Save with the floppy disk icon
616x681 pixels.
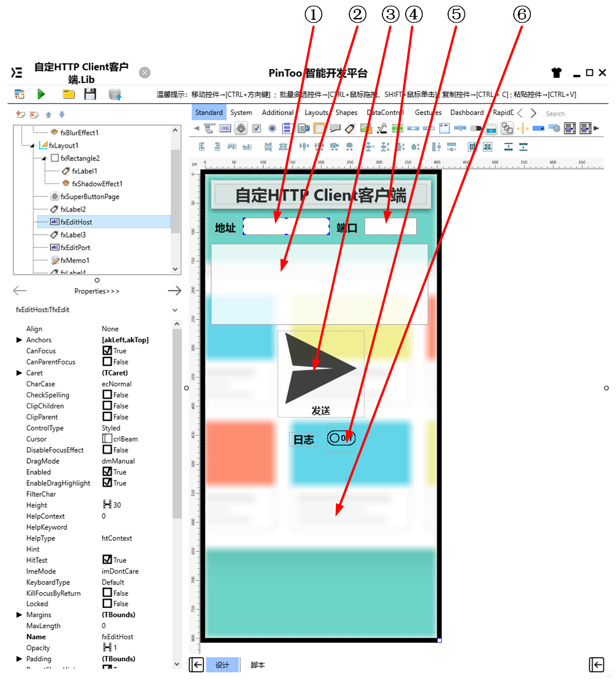coord(90,94)
